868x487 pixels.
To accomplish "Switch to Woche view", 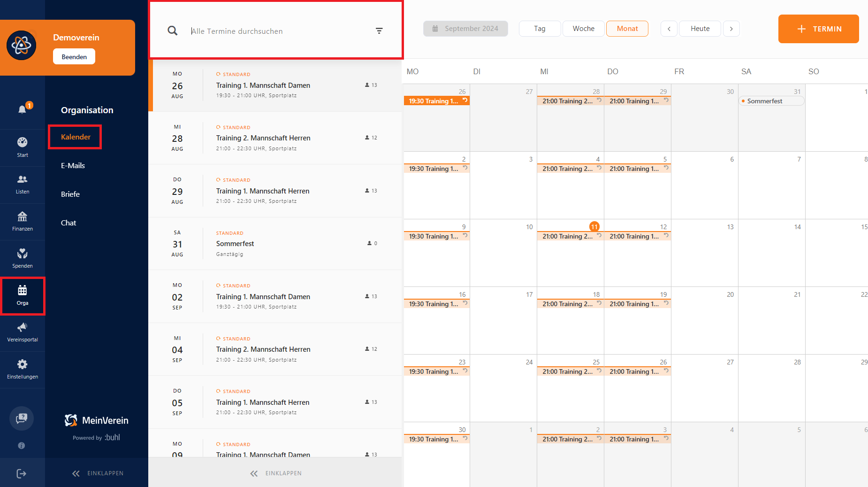I will [584, 29].
